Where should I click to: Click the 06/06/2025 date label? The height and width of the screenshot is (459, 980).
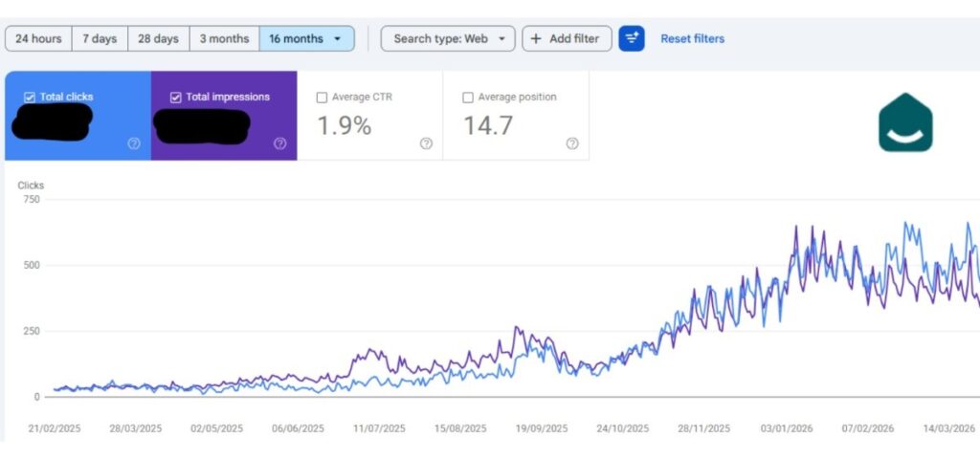(299, 429)
